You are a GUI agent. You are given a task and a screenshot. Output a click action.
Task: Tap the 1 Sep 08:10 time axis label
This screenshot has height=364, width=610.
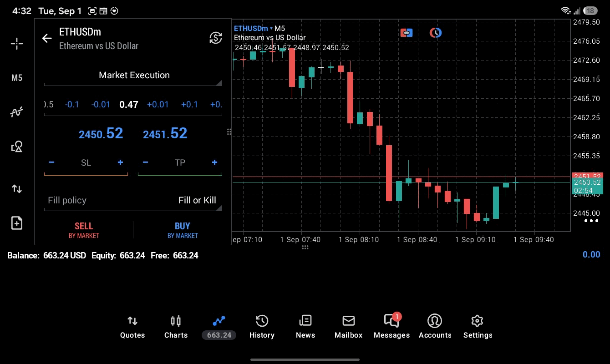(359, 240)
